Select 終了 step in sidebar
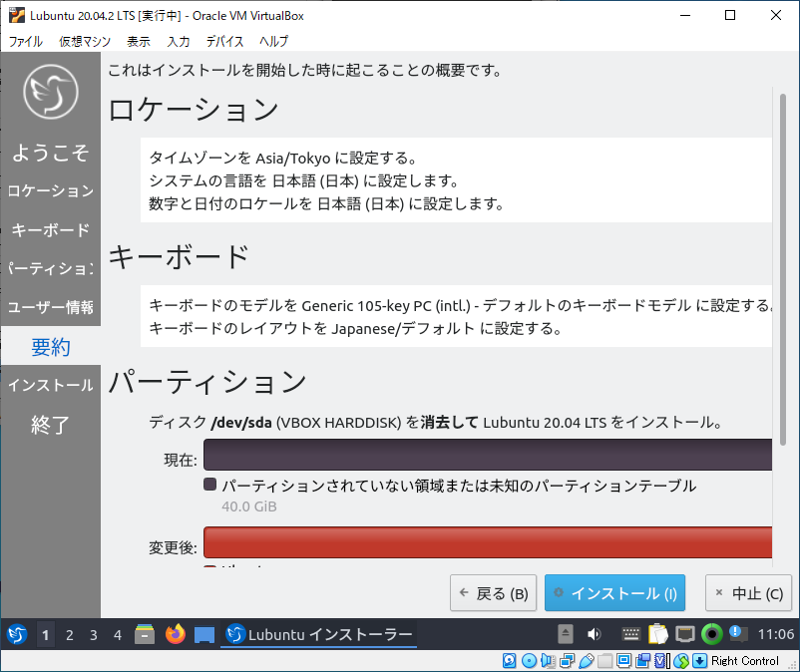800x672 pixels. pyautogui.click(x=51, y=424)
